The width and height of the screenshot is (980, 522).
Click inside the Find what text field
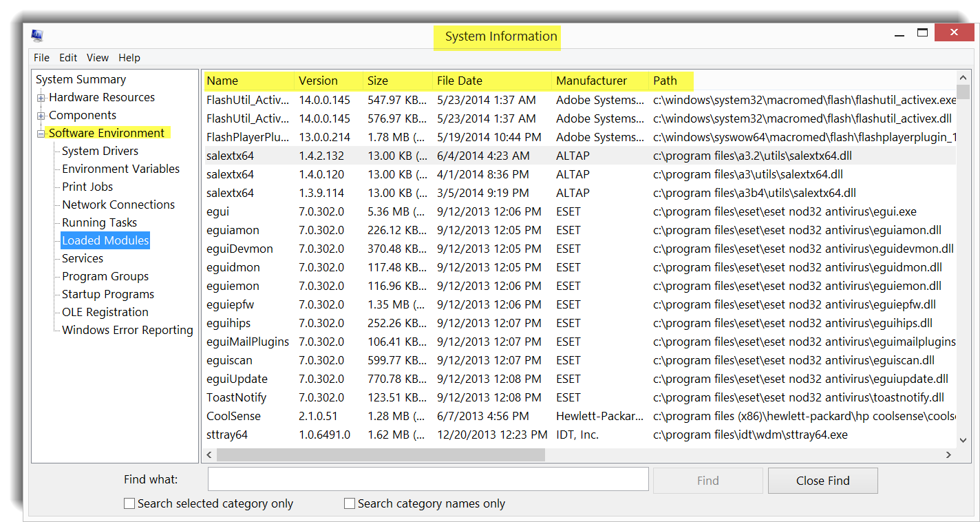coord(428,479)
